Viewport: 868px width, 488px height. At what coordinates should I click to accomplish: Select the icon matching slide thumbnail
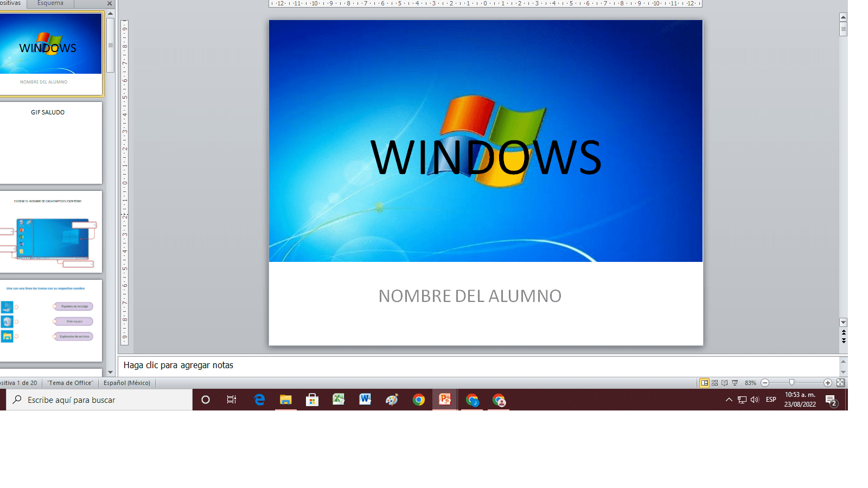[x=50, y=320]
